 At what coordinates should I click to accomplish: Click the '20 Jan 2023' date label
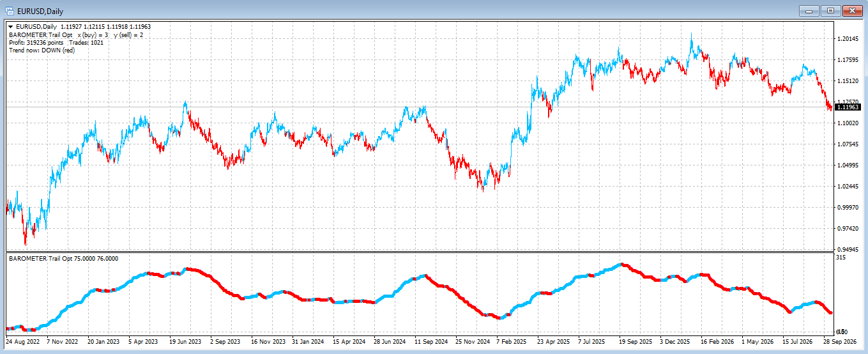pos(104,342)
